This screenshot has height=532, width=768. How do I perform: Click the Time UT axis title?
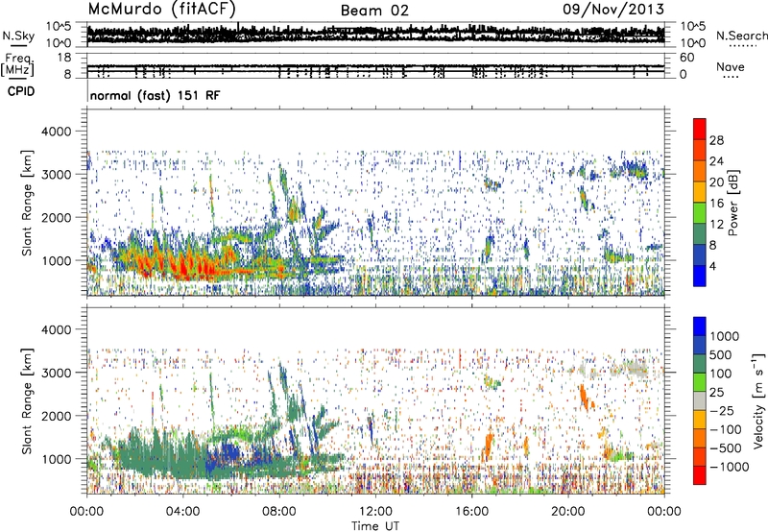tap(375, 526)
